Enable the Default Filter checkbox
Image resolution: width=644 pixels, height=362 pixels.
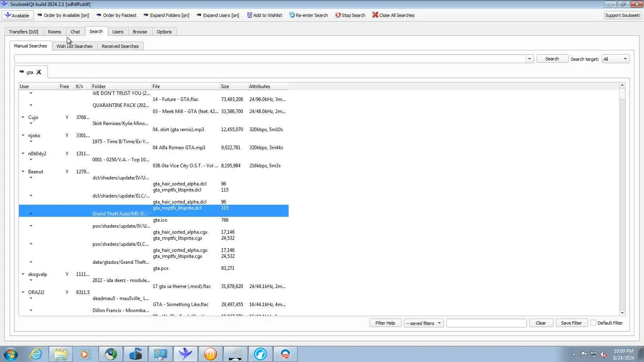[593, 323]
